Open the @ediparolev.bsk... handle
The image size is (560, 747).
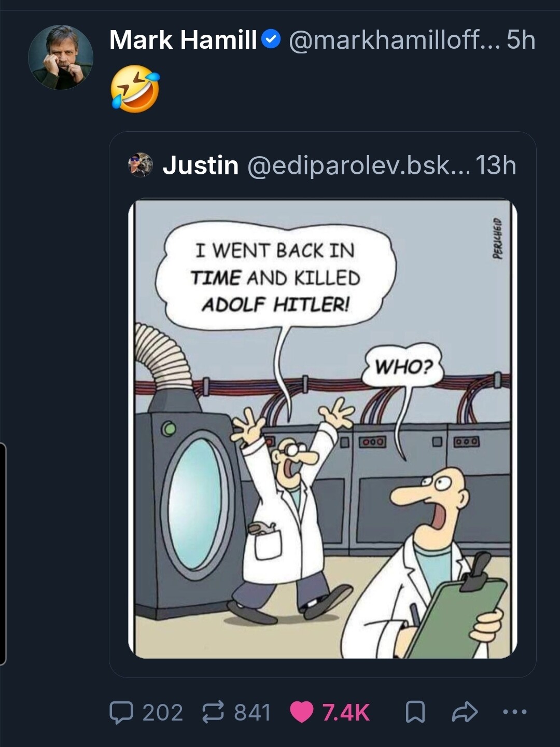pos(359,165)
